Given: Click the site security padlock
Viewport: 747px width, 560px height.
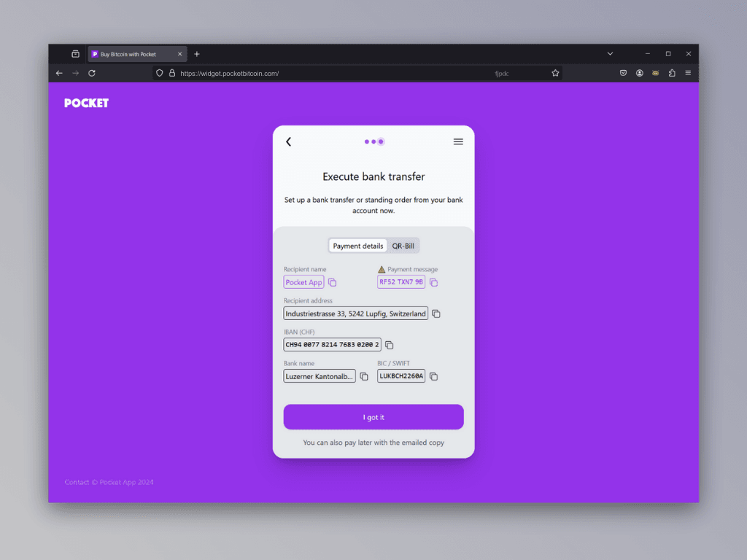Looking at the screenshot, I should pyautogui.click(x=172, y=74).
